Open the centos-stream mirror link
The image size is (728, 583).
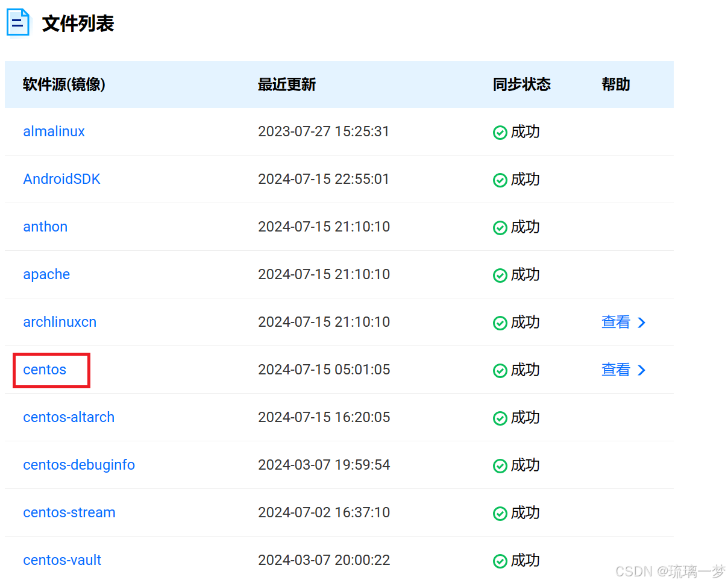[69, 512]
